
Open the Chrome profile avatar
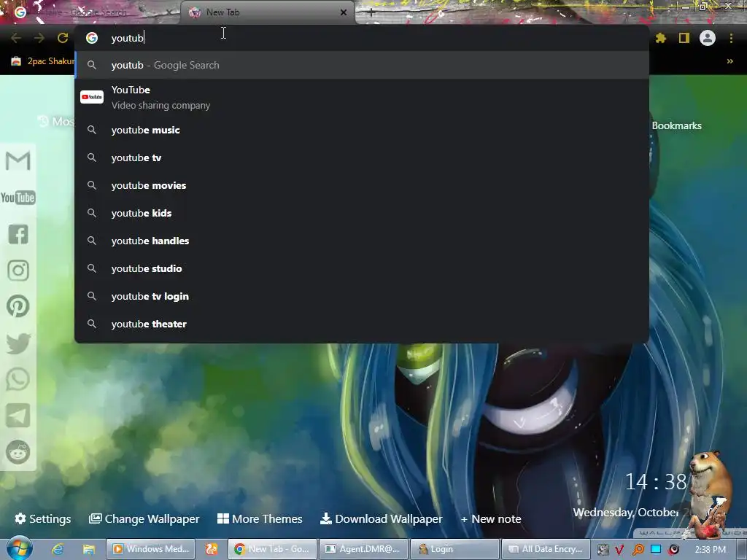(x=708, y=38)
